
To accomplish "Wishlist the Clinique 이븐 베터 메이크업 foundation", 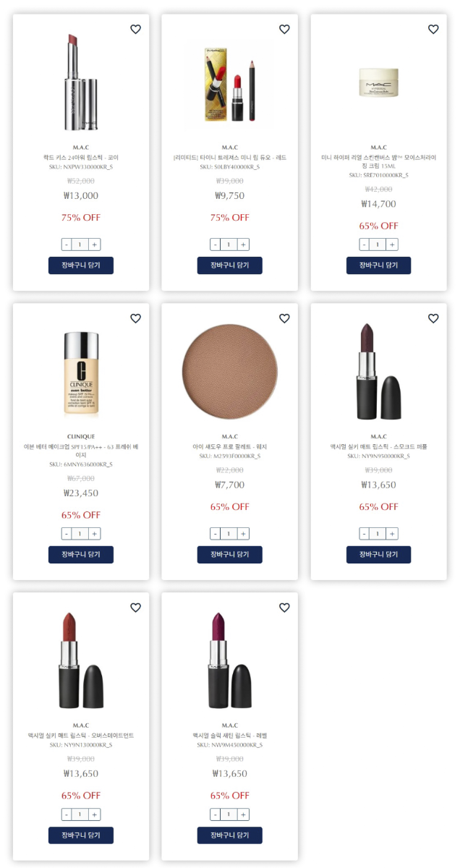I will (x=135, y=318).
